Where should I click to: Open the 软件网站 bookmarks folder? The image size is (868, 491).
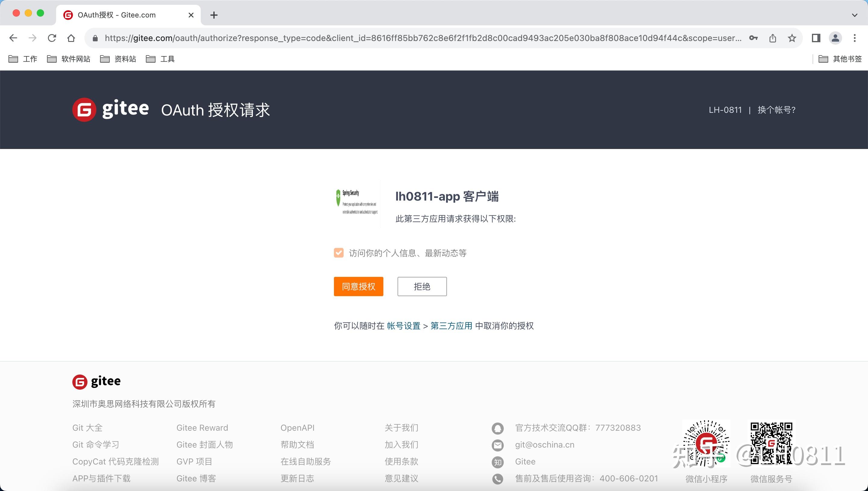coord(68,59)
